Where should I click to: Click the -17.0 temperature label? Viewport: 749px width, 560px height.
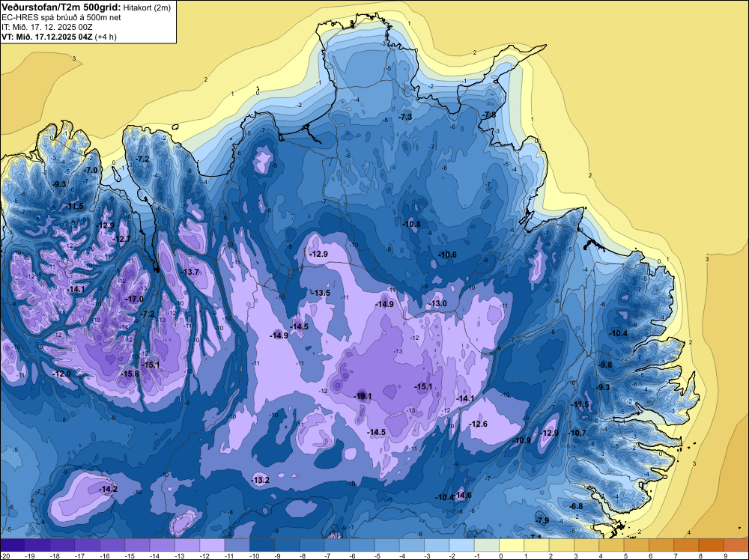[x=134, y=299]
